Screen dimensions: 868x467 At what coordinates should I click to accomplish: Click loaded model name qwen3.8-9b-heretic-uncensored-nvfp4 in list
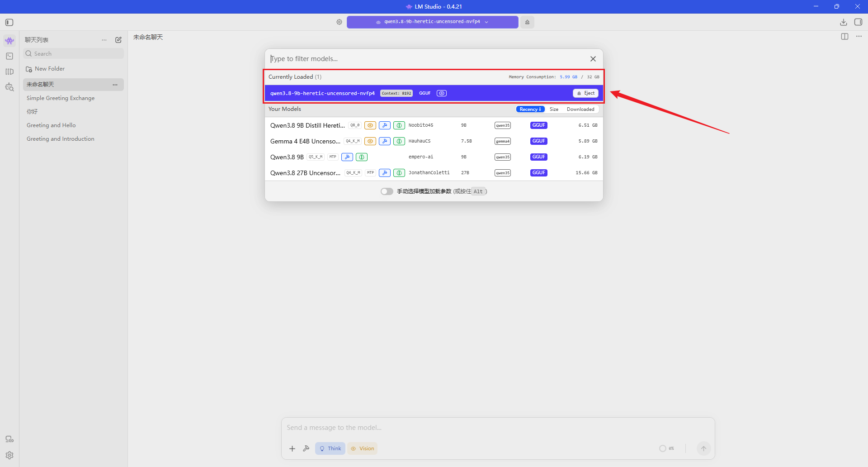[322, 93]
